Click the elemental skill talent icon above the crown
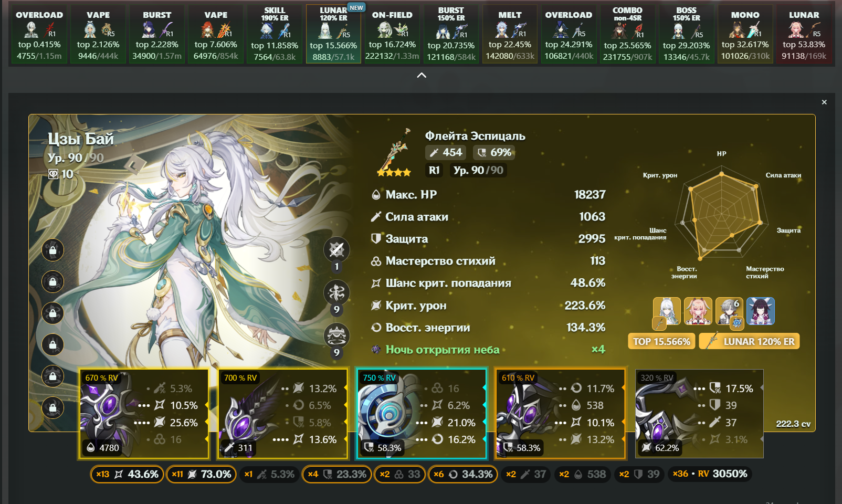The width and height of the screenshot is (842, 504). [336, 292]
